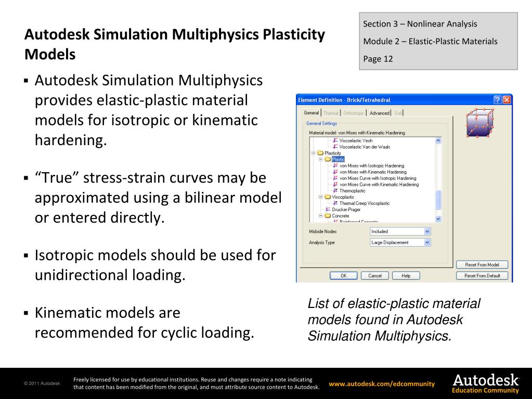This screenshot has height=399, width=532.
Task: Click the material tree scrollbar thumb
Action: tap(438, 200)
